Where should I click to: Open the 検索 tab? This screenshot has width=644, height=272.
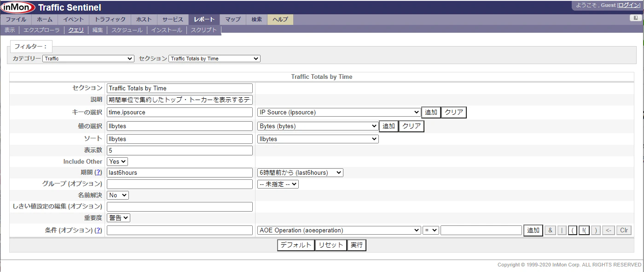pos(257,19)
